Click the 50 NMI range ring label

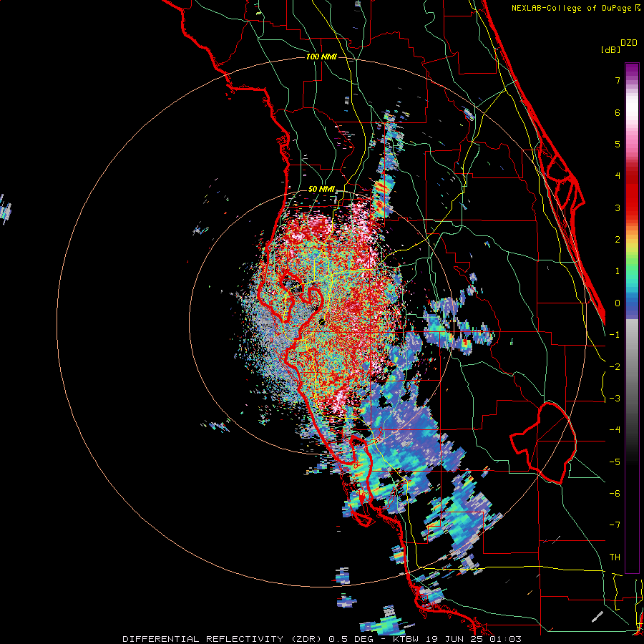[321, 190]
